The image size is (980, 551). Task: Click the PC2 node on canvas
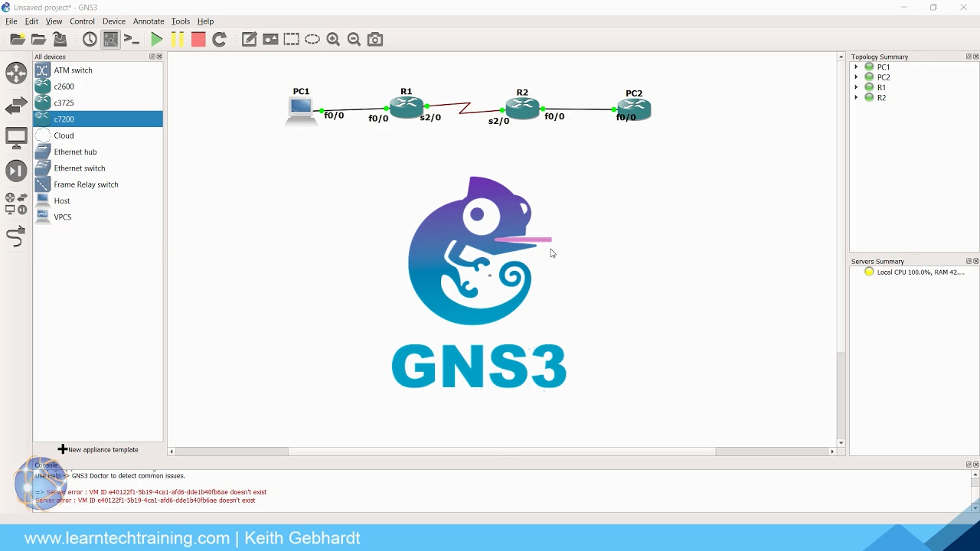[634, 110]
